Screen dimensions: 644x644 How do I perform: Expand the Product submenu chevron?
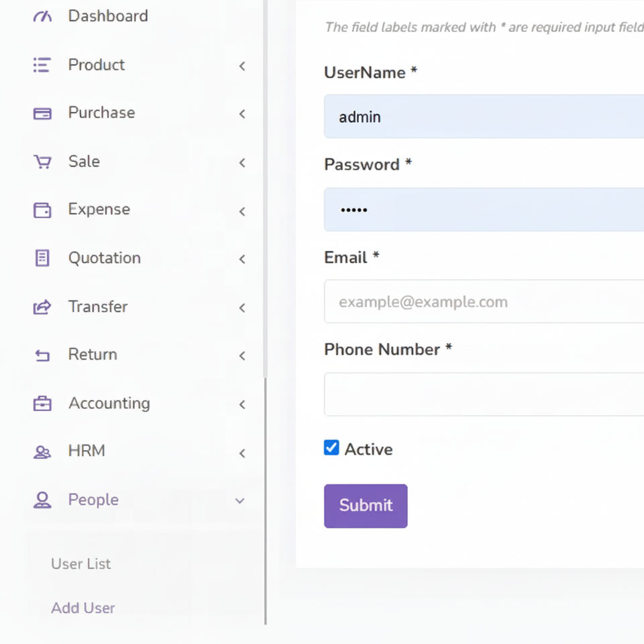(241, 66)
